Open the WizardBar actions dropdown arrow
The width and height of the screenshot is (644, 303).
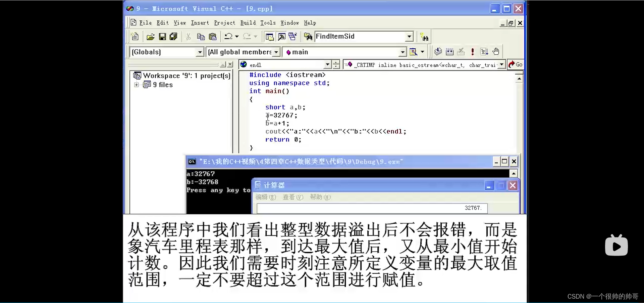(422, 52)
